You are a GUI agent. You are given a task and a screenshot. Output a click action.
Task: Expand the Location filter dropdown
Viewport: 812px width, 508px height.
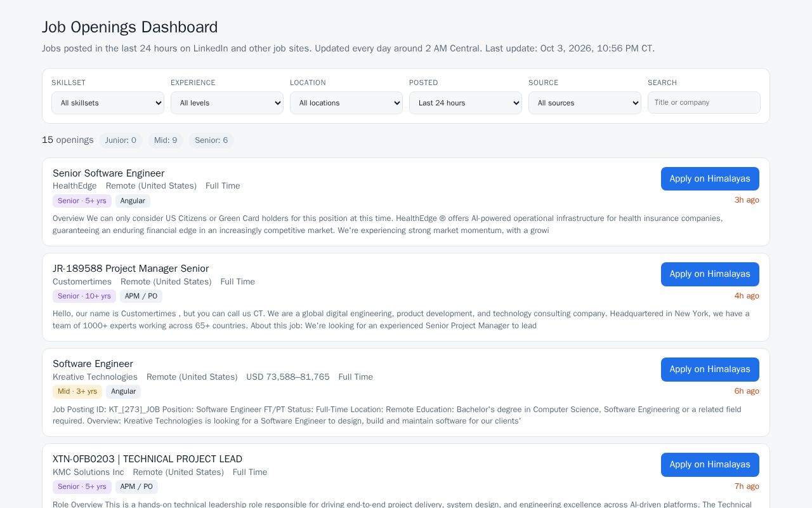346,103
